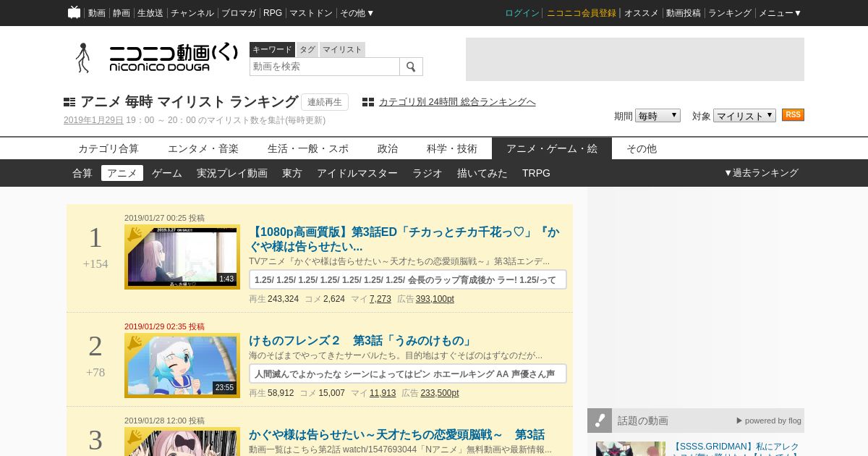The width and height of the screenshot is (868, 456).
Task: Select TRPG subcategory
Action: 536,173
